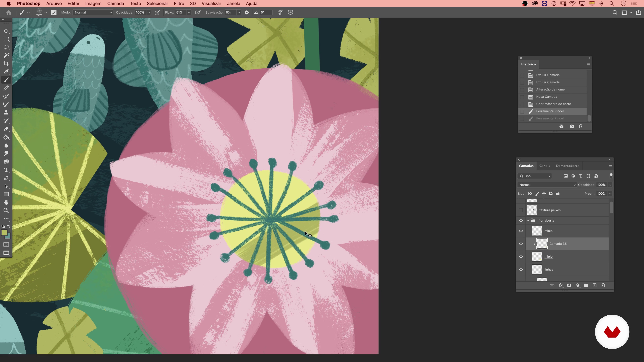Select the Camada 35 layer thumbnail

click(542, 244)
